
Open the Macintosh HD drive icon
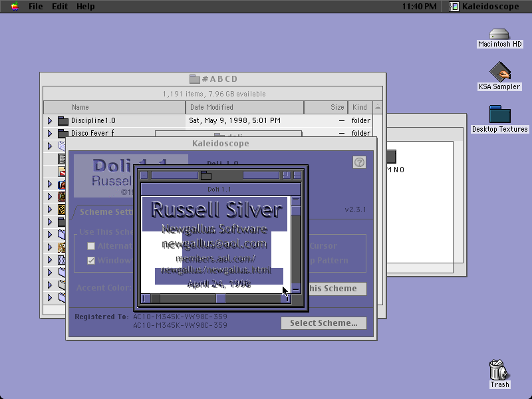pyautogui.click(x=499, y=35)
